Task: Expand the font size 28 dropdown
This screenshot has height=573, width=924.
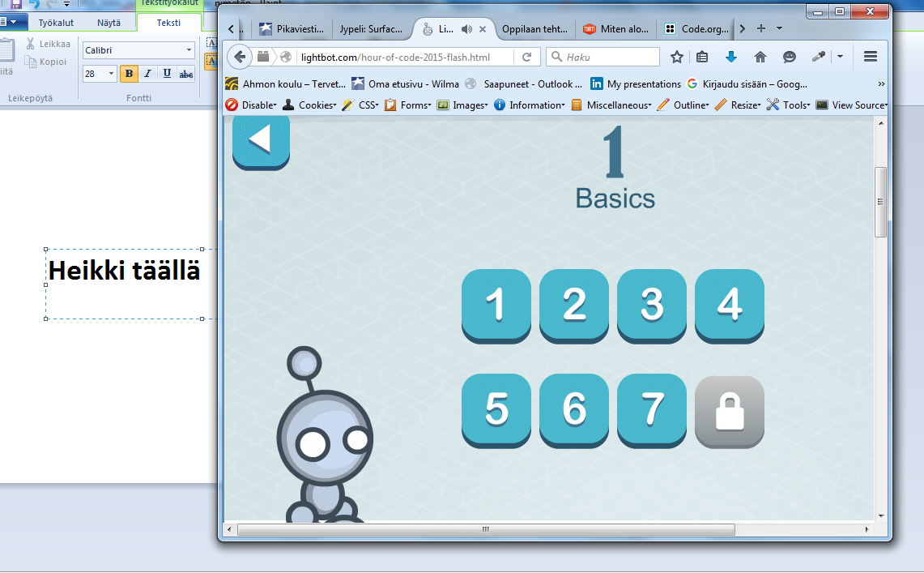Action: coord(112,74)
